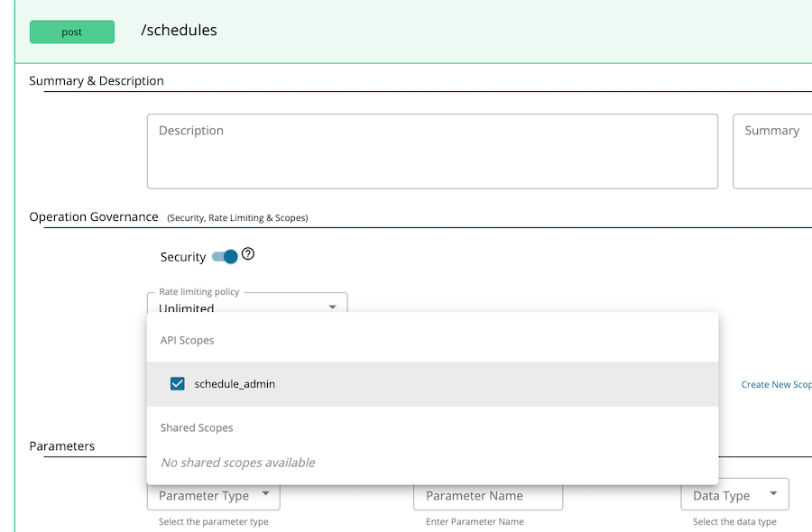Screen dimensions: 812x532
Task: Open the Data Type dropdown
Action: (734, 495)
